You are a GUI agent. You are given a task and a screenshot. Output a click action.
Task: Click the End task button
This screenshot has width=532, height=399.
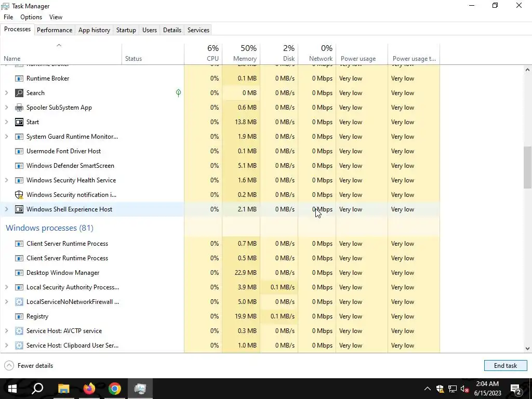pyautogui.click(x=506, y=366)
